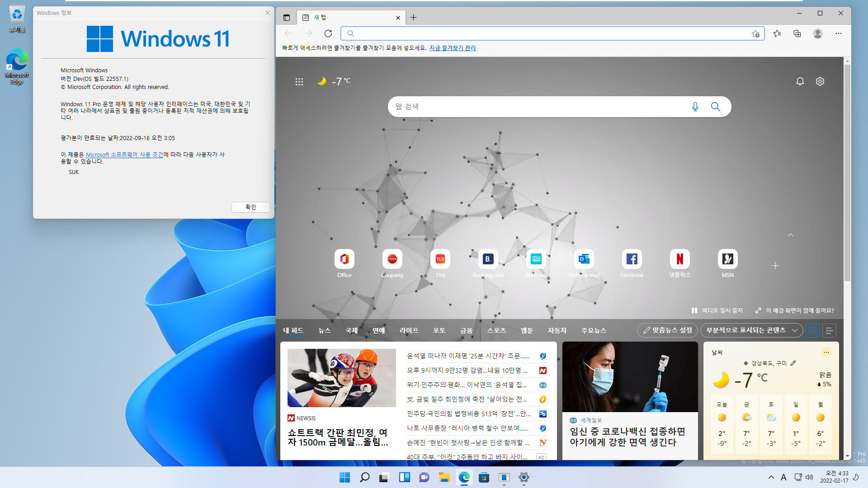Select the 국제 feed tab

point(351,331)
